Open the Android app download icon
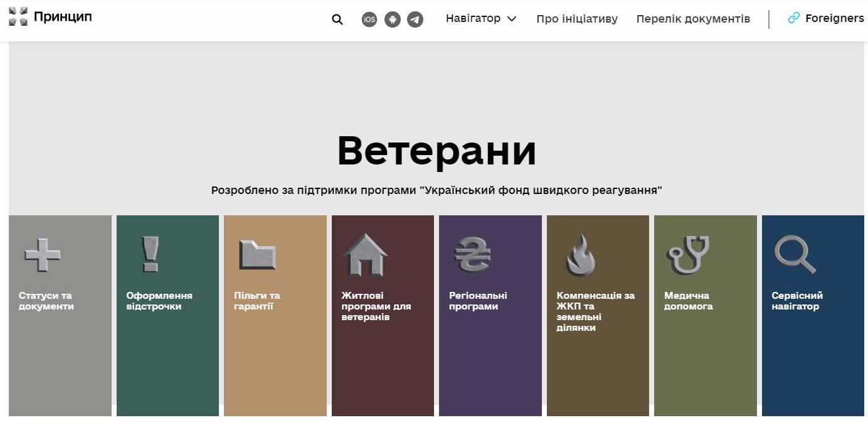Screen dimensions: 868x425 pyautogui.click(x=393, y=19)
